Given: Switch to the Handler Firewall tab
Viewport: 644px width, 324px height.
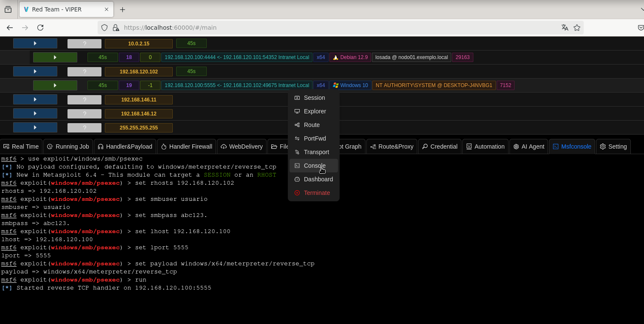Looking at the screenshot, I should 187,147.
